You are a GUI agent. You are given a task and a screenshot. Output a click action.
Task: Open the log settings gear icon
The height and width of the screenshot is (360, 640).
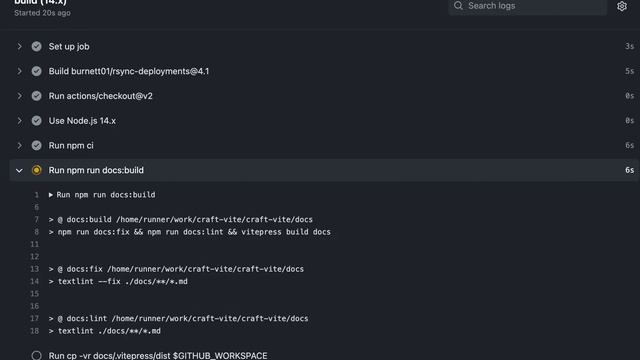(x=622, y=6)
